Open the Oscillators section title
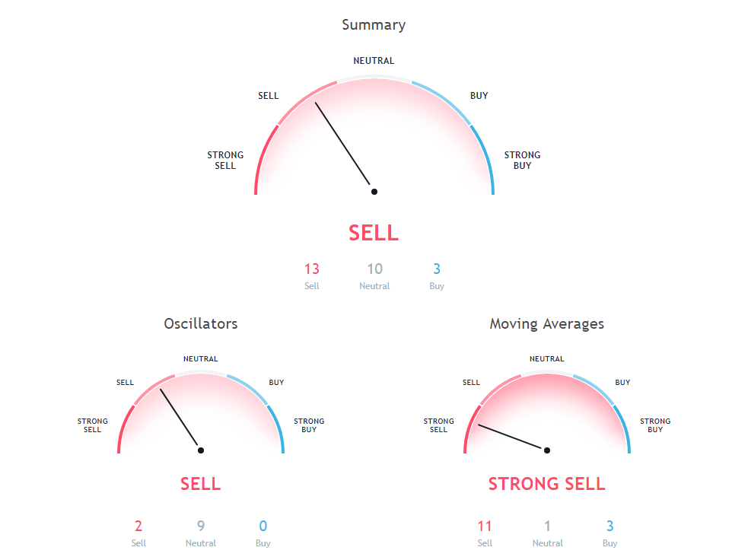 pyautogui.click(x=201, y=323)
